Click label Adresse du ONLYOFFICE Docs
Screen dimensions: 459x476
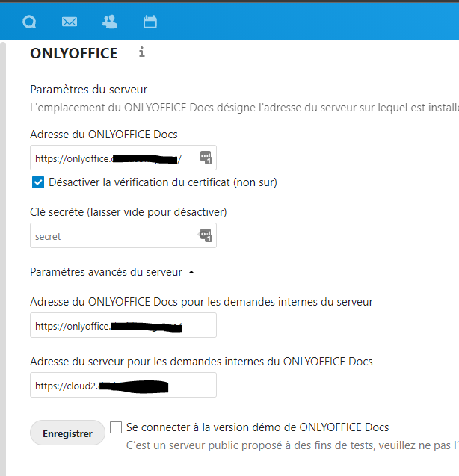(x=104, y=135)
